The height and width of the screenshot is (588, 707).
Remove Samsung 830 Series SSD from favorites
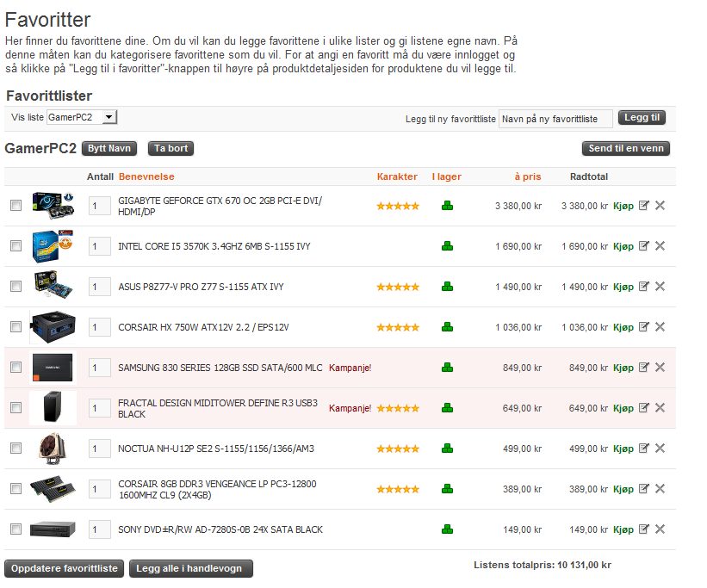click(660, 368)
